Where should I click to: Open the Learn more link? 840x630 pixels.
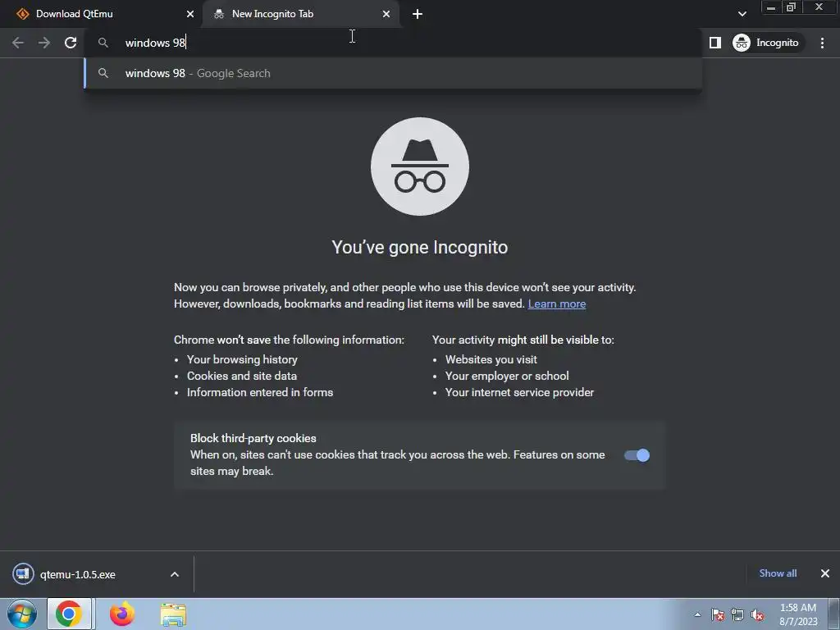coord(557,304)
